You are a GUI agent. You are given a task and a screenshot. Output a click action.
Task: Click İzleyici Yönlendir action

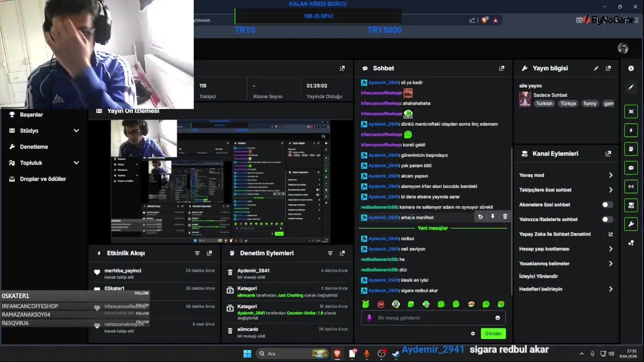coord(538,277)
